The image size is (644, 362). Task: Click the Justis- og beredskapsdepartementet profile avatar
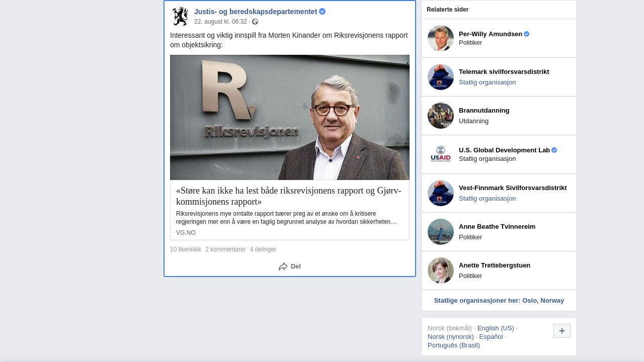tap(180, 17)
